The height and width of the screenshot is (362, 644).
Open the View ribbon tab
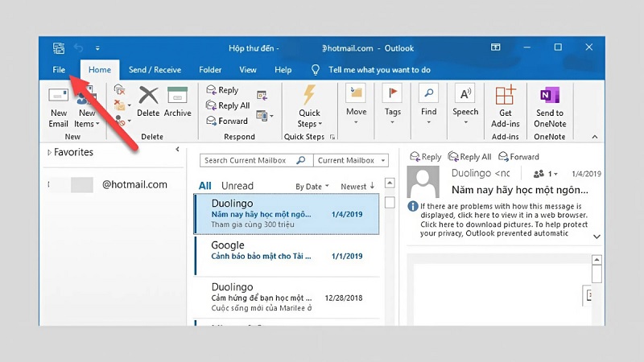coord(248,70)
